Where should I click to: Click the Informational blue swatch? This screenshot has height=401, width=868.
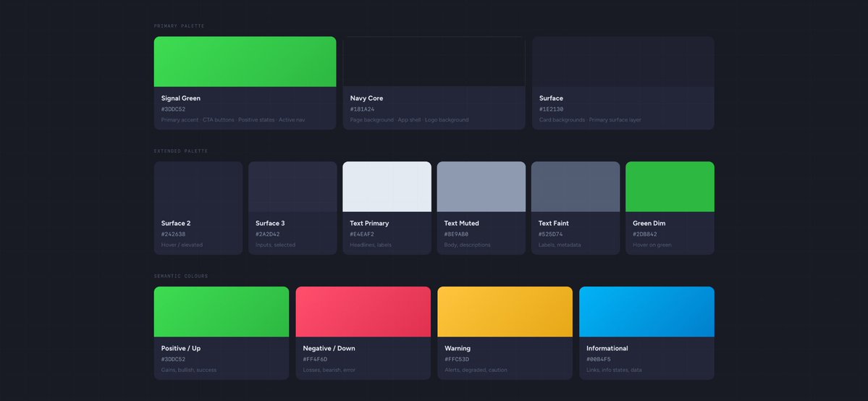[646, 312]
